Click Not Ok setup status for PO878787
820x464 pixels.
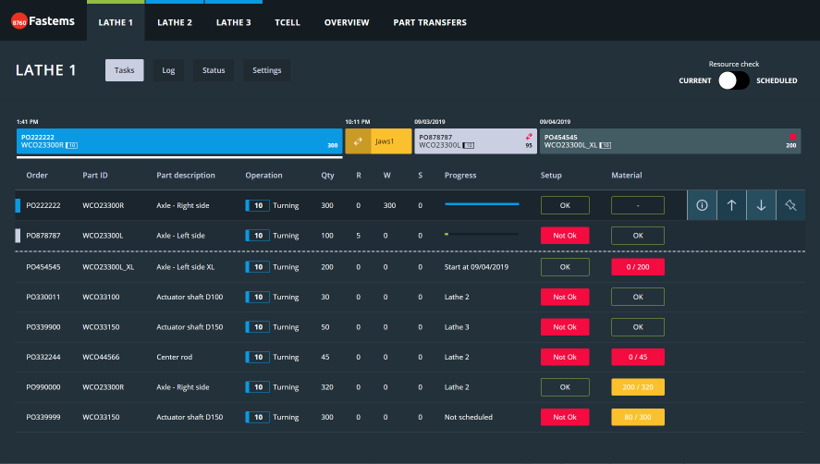pyautogui.click(x=565, y=236)
